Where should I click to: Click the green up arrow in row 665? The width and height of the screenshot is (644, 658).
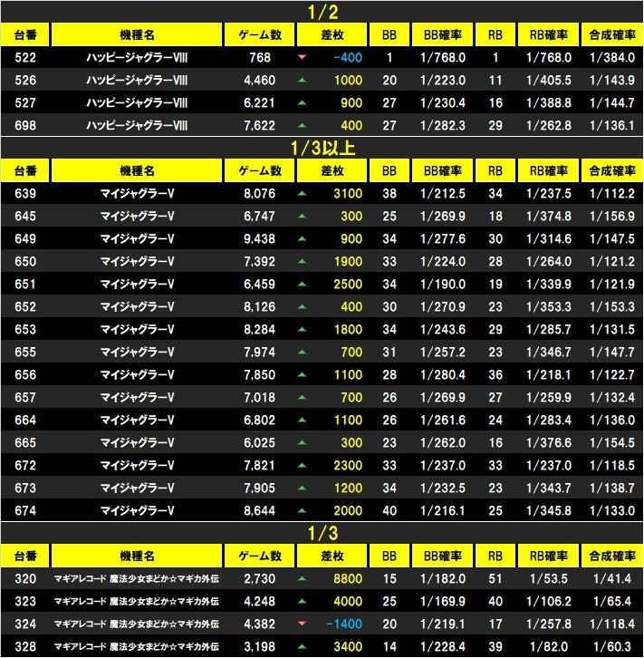pos(302,442)
